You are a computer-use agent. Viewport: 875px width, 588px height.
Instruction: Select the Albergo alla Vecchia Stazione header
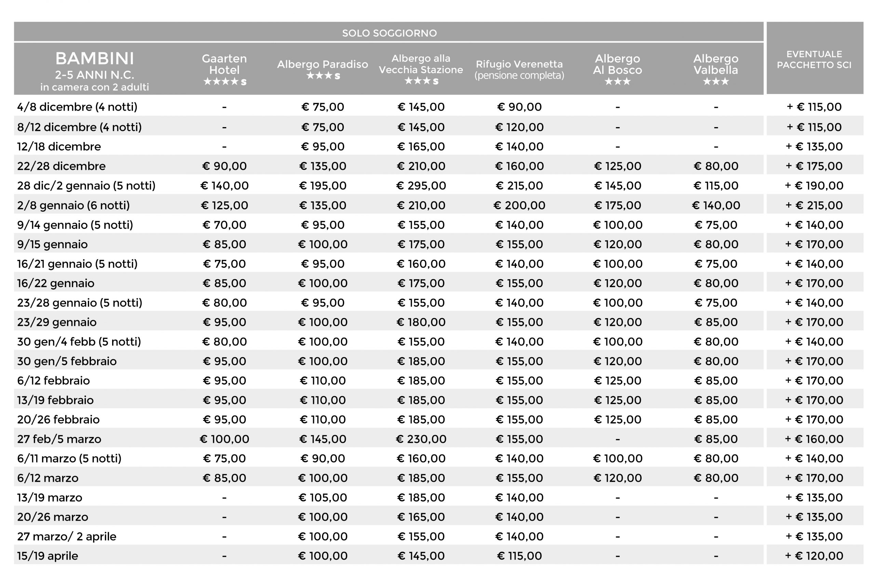(x=421, y=70)
